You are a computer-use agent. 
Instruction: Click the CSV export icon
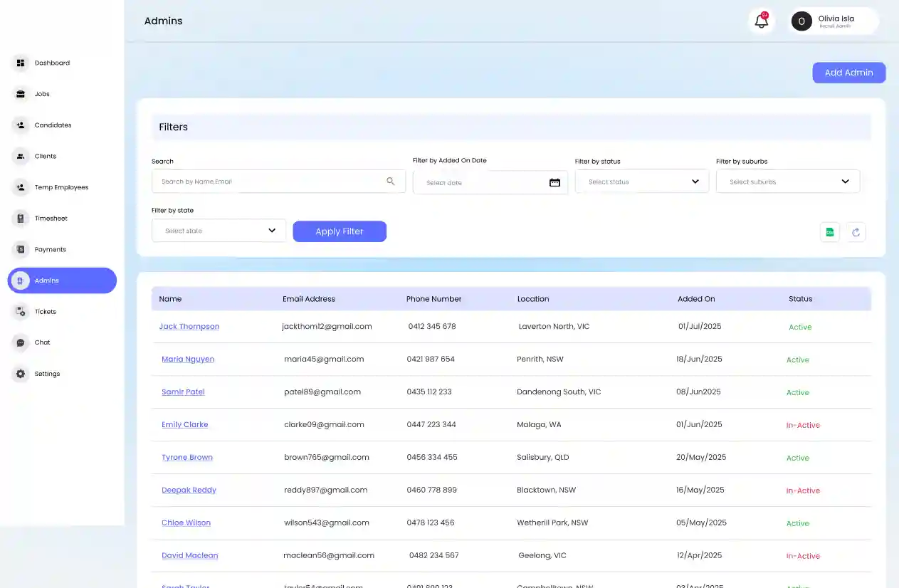829,232
